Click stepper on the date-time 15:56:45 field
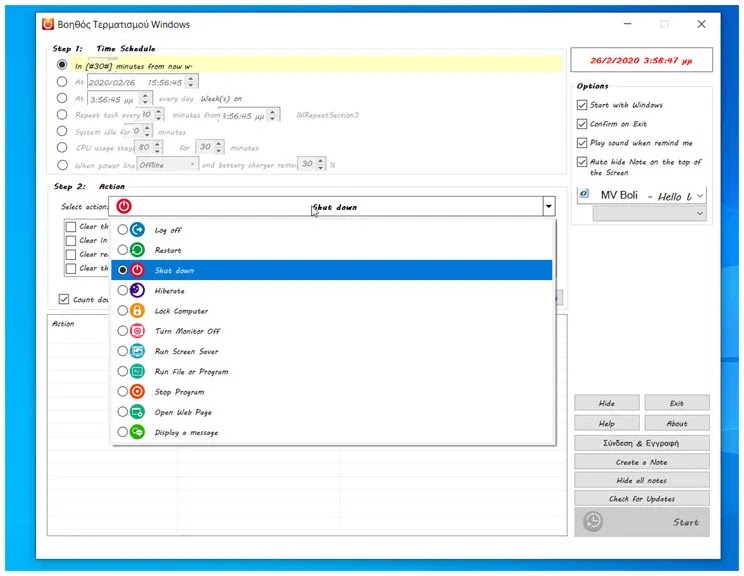The width and height of the screenshot is (744, 576). pos(191,82)
